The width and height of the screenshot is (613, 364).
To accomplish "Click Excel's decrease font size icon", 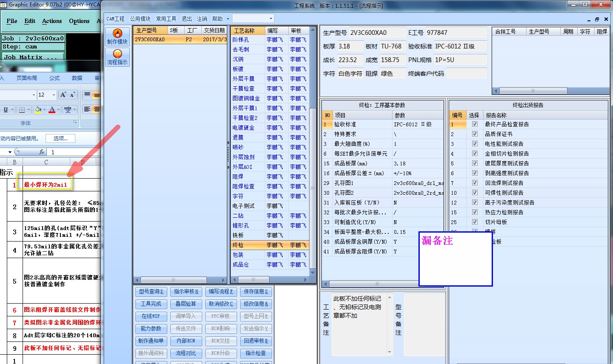I will pyautogui.click(x=72, y=95).
